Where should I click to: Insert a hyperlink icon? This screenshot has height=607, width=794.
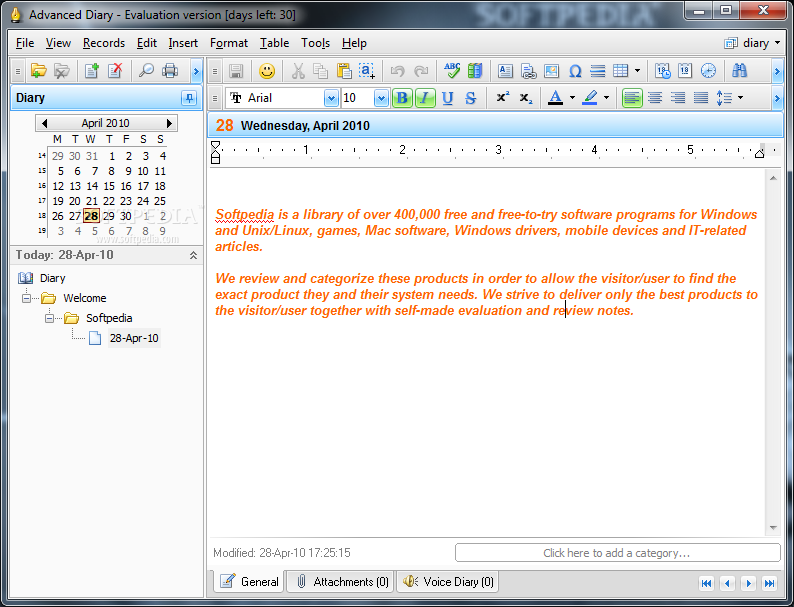click(528, 70)
